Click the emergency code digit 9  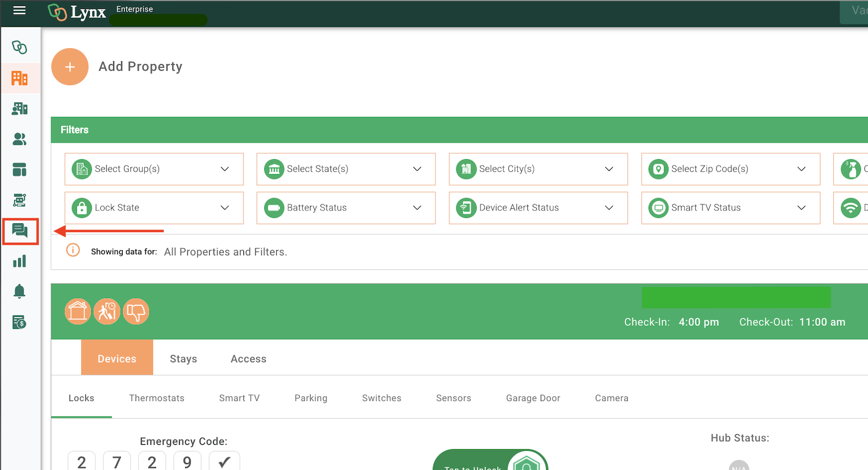[x=187, y=461]
